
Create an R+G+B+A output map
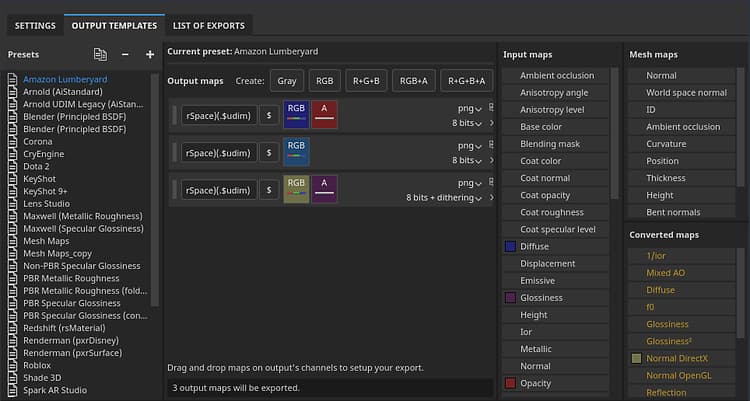(x=465, y=81)
